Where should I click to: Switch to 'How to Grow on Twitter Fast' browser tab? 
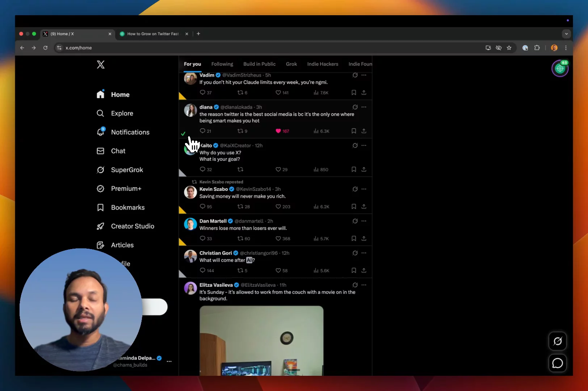pos(154,34)
